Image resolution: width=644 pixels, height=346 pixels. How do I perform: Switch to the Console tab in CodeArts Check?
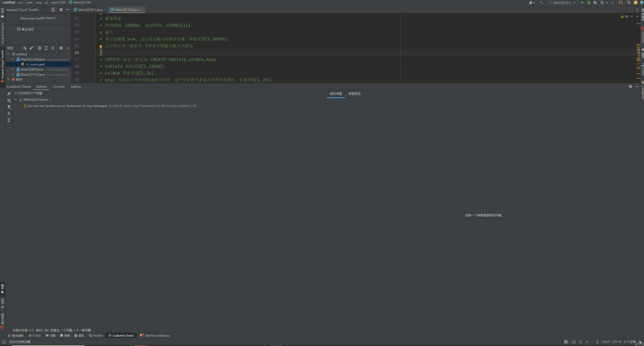click(59, 86)
